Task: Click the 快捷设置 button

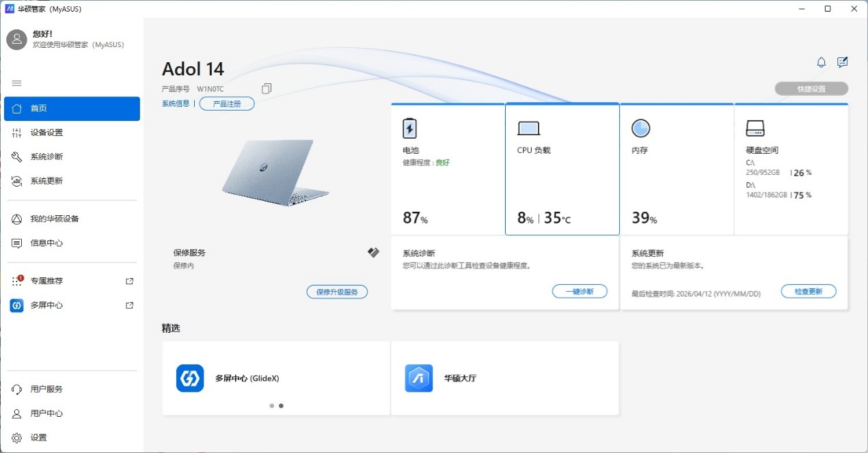Action: pyautogui.click(x=811, y=89)
